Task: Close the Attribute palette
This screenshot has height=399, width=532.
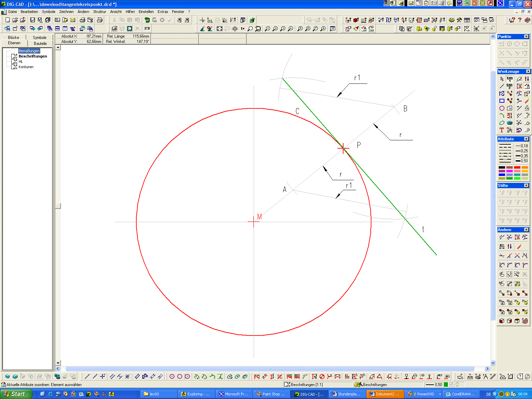Action: point(526,139)
